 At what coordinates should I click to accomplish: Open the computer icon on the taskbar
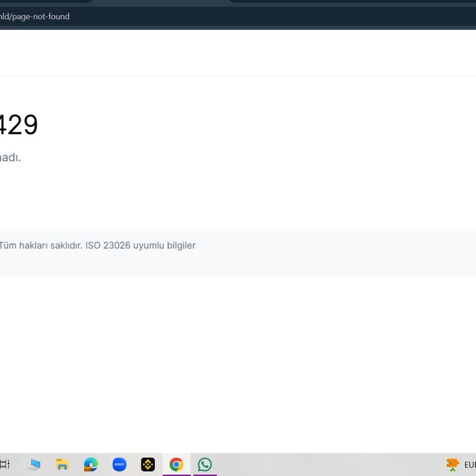(34, 464)
